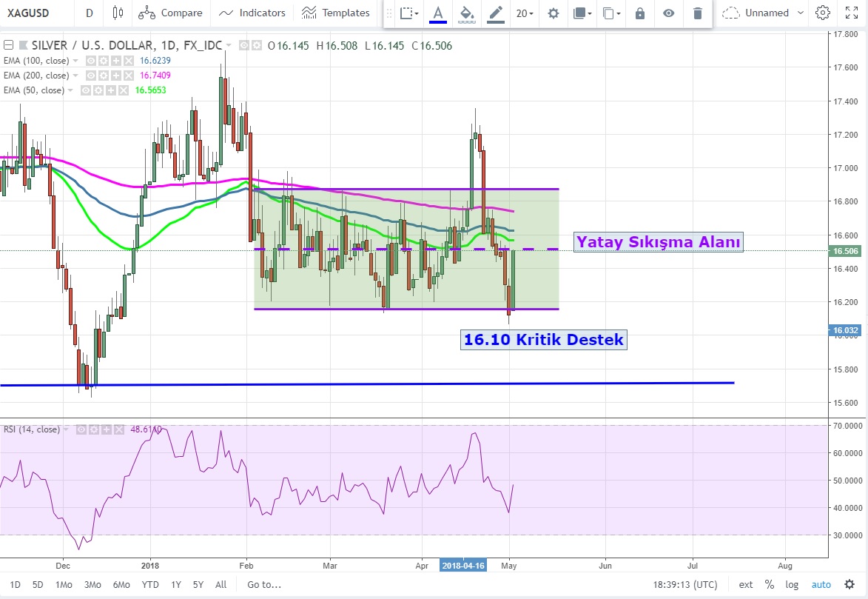Open chart properties gear at top right
Image resolution: width=868 pixels, height=599 pixels.
(822, 13)
